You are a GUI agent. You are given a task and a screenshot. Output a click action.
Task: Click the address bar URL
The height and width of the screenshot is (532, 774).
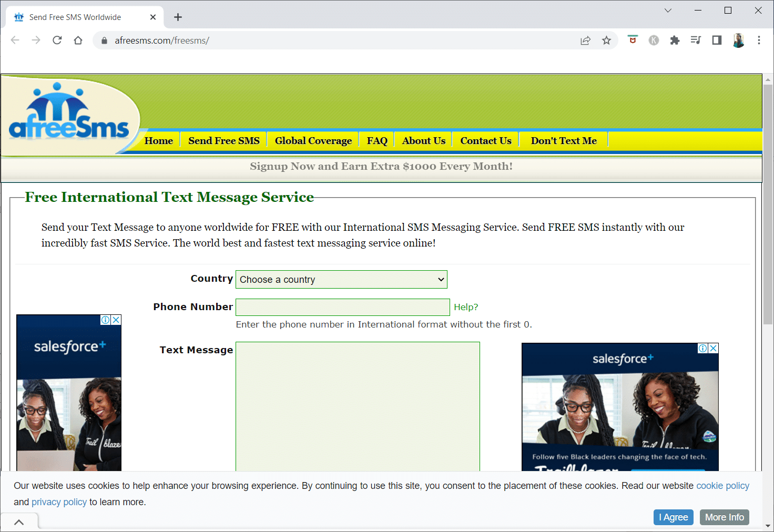click(162, 40)
